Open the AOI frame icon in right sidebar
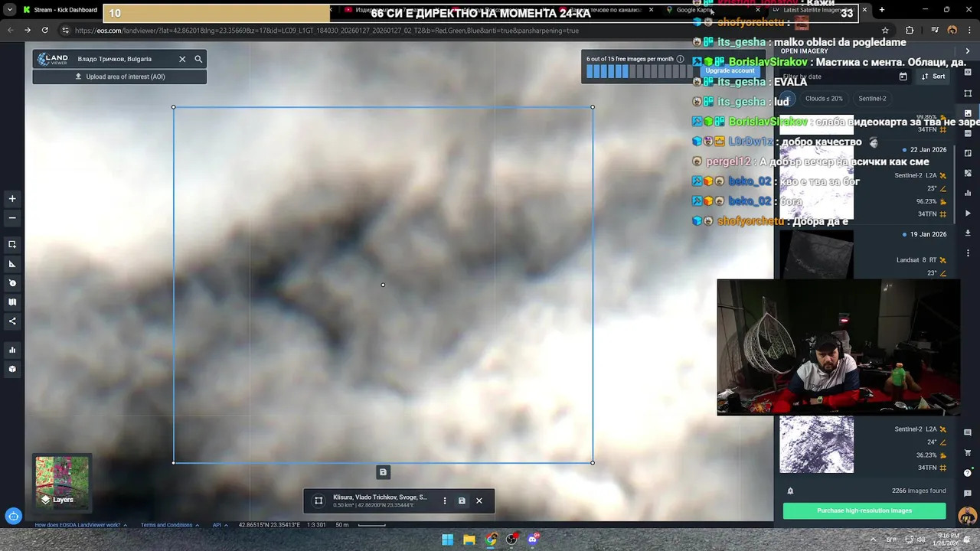This screenshot has height=551, width=980. pos(968,93)
